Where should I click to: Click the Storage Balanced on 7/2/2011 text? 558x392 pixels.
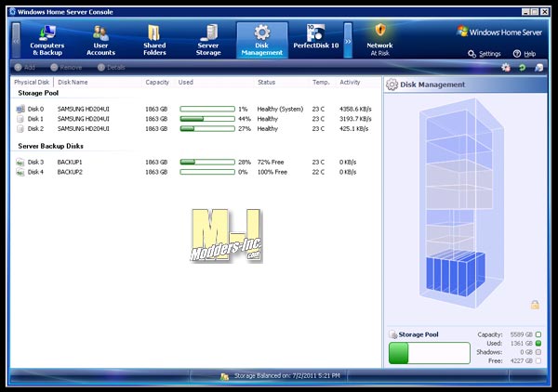pos(286,375)
